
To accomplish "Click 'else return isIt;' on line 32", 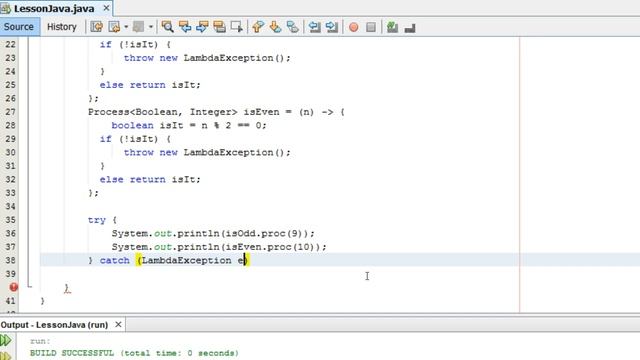I will coord(150,180).
